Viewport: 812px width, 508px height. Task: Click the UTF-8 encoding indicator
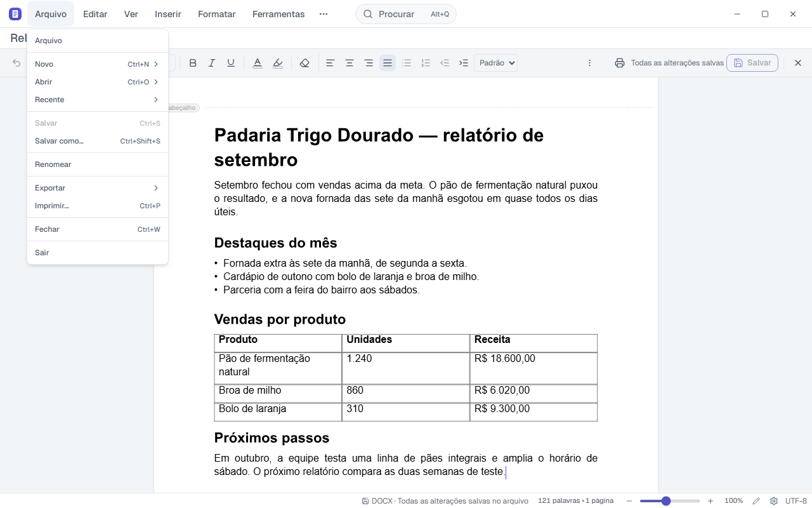[x=796, y=501]
